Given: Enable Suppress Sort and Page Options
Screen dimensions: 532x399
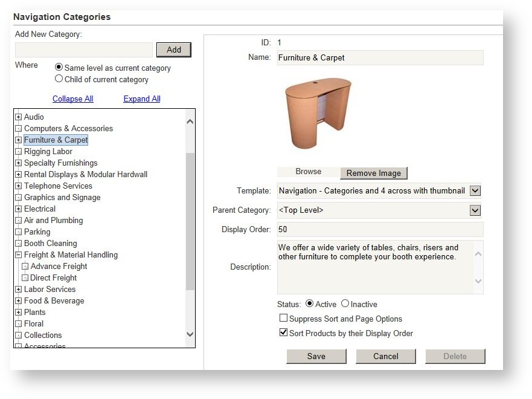Looking at the screenshot, I should click(x=283, y=318).
